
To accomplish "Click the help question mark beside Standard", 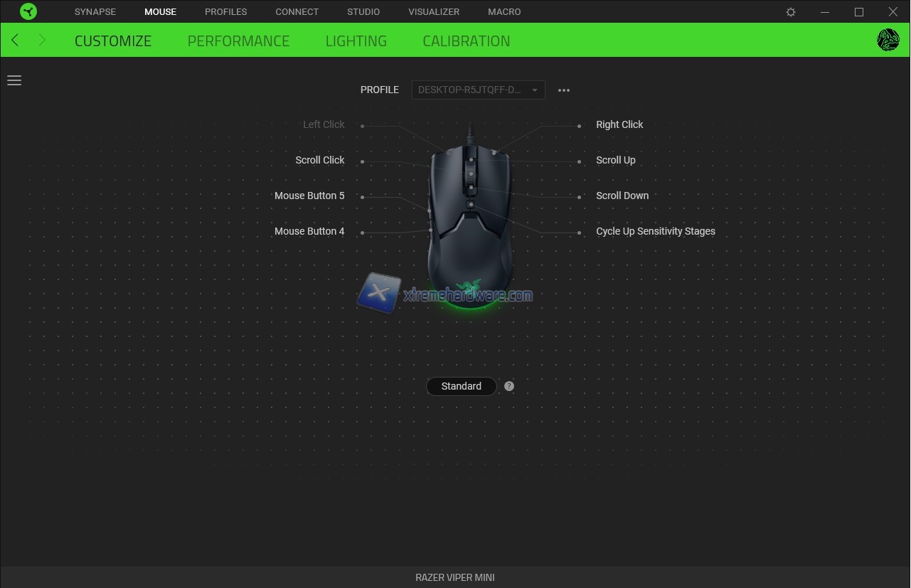I will [509, 386].
